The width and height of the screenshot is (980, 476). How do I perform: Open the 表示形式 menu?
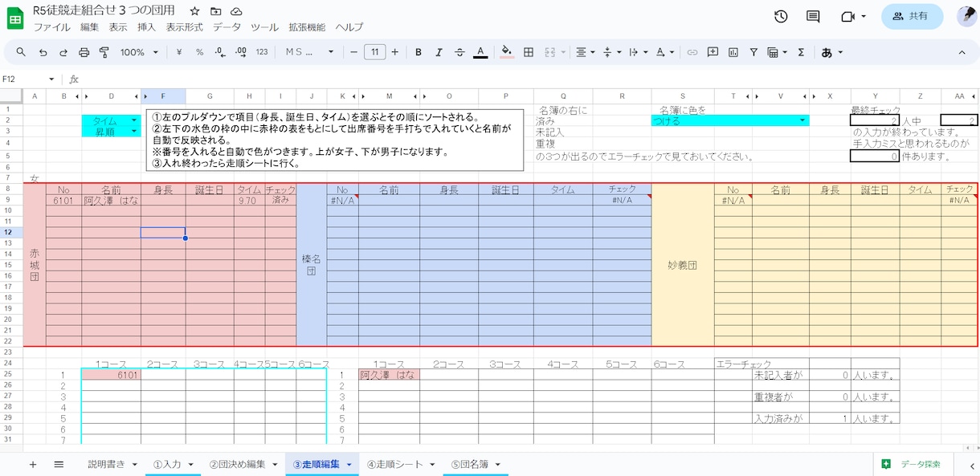point(185,26)
